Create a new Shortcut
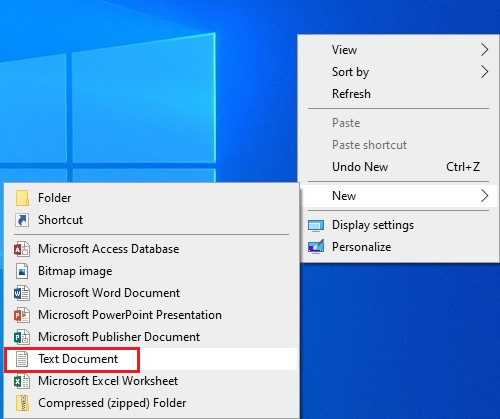 [151, 220]
